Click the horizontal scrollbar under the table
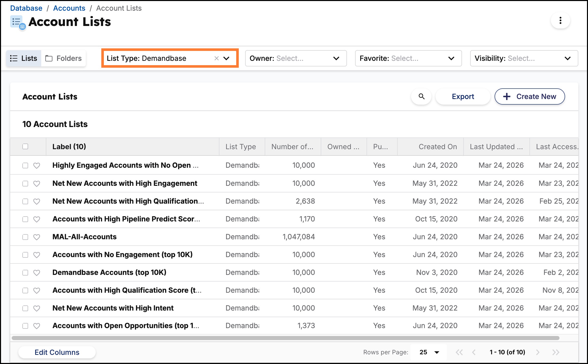588x364 pixels. [x=286, y=338]
